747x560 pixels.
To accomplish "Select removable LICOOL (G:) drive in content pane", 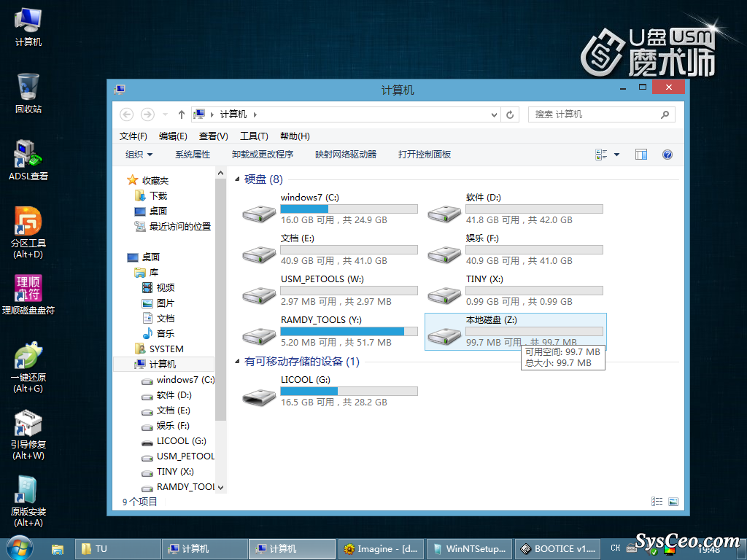I will (x=330, y=391).
